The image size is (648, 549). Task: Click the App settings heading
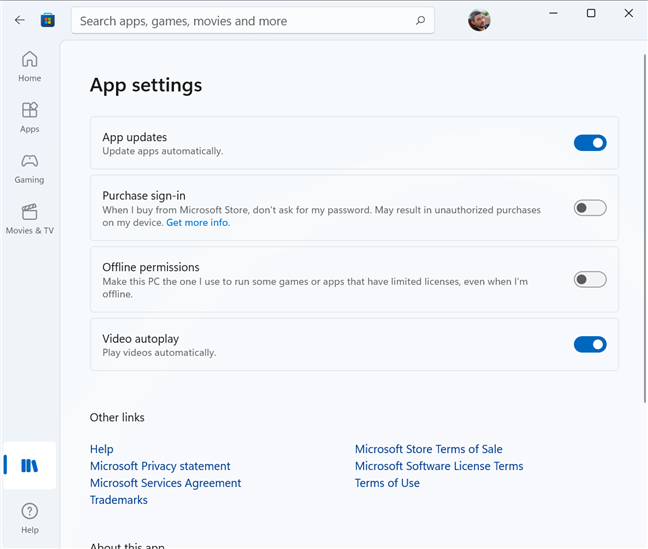pos(146,86)
